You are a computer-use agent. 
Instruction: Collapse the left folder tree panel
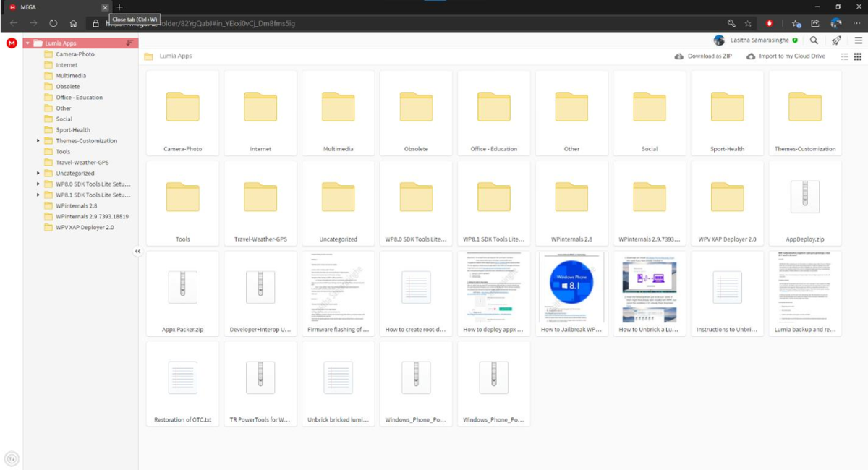(x=137, y=252)
